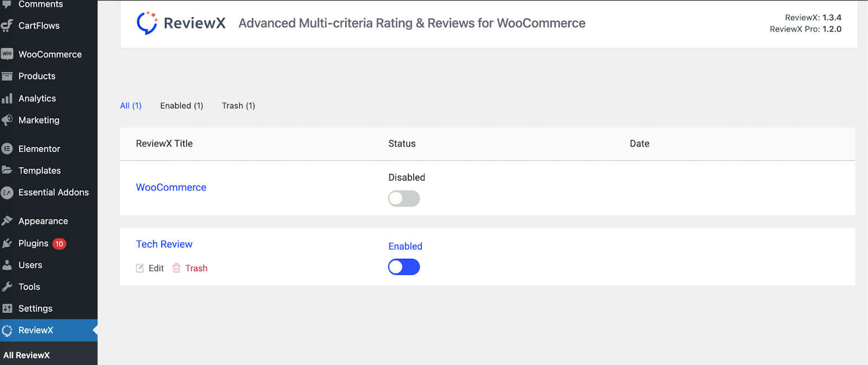The height and width of the screenshot is (365, 868).
Task: Open the Analytics bar chart icon
Action: pos(7,98)
